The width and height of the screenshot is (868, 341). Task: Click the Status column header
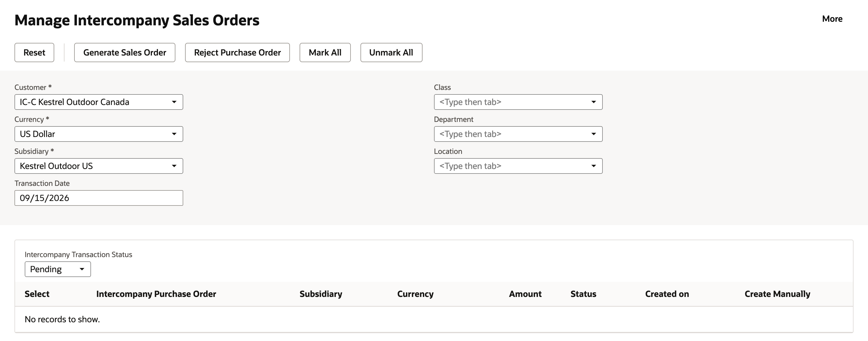tap(583, 294)
